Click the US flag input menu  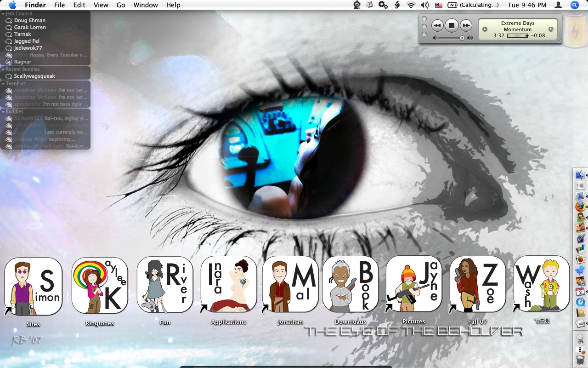point(439,5)
